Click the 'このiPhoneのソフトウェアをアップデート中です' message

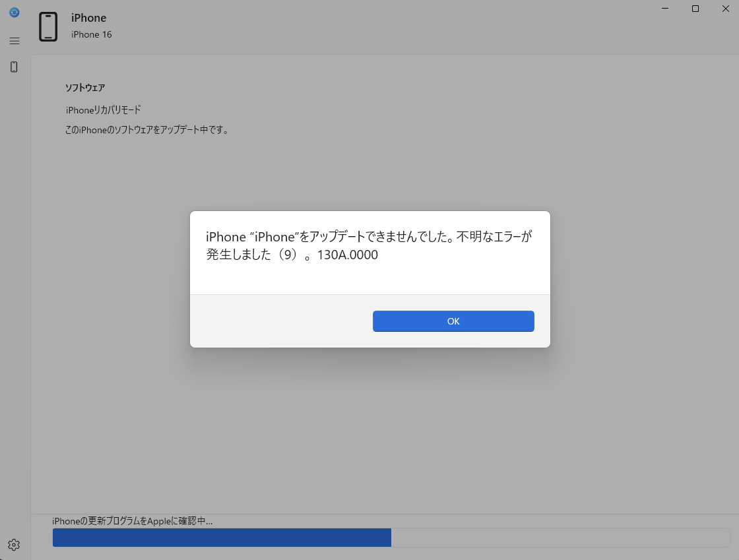(x=146, y=130)
